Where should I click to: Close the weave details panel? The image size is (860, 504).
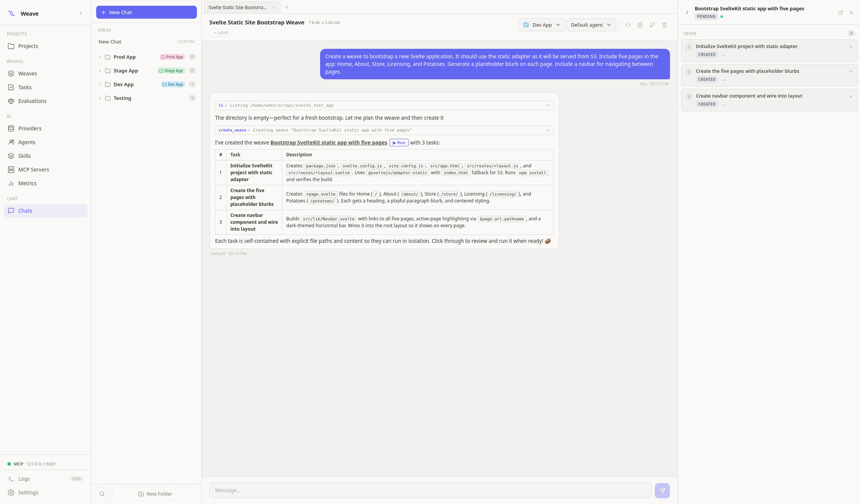pos(851,13)
